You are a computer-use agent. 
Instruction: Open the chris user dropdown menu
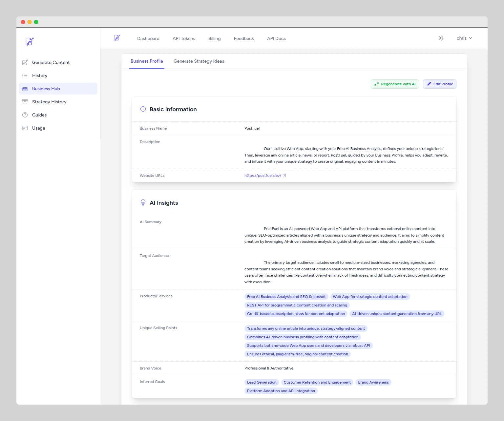(x=464, y=38)
